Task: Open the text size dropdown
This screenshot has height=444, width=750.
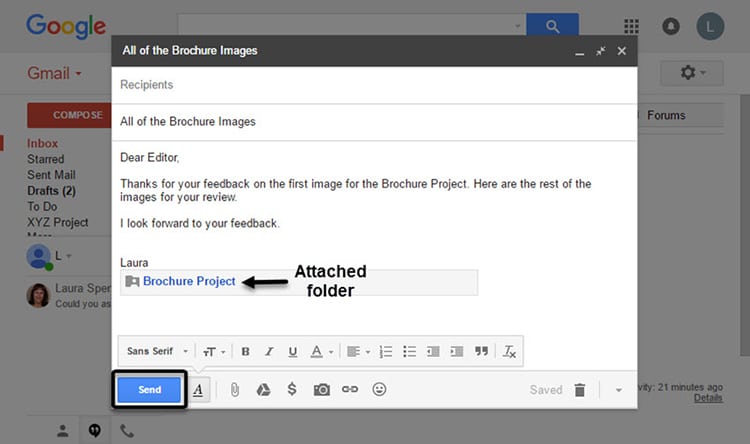Action: (214, 352)
